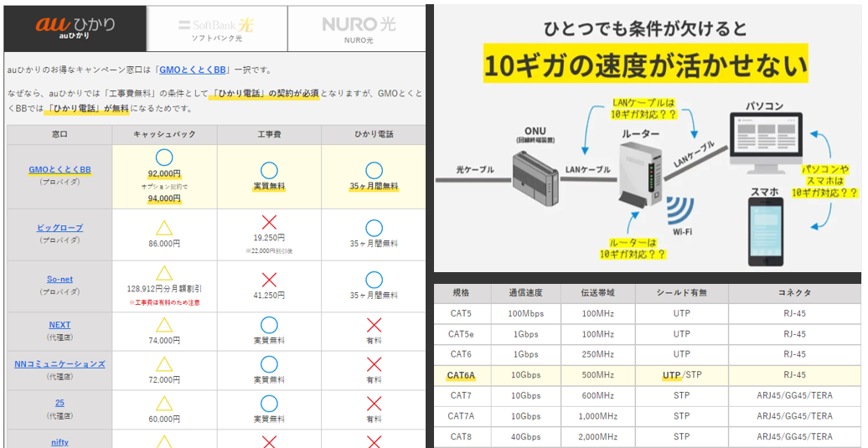Click the triangle mark in ビッグローブ cashback cell

[164, 228]
